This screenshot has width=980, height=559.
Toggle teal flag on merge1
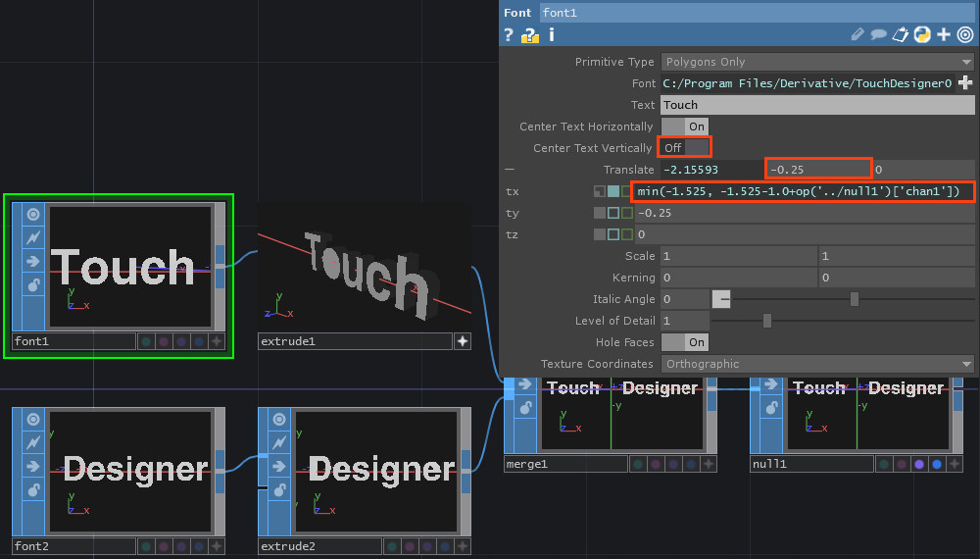pyautogui.click(x=638, y=464)
